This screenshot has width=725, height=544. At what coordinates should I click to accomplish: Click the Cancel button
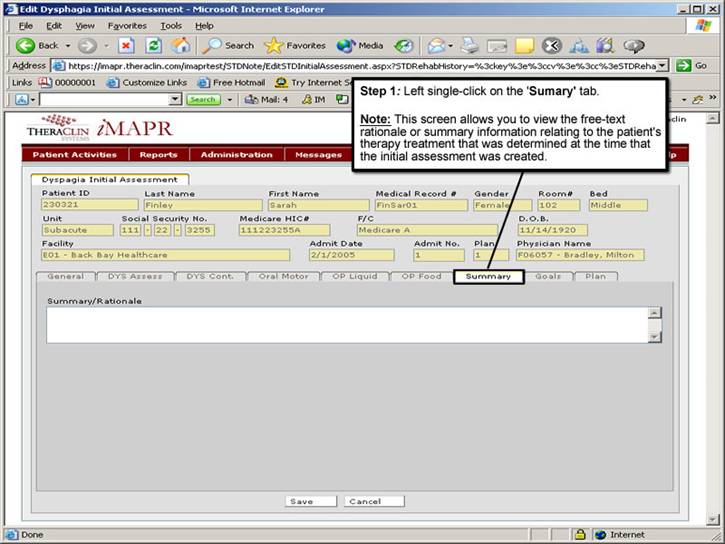click(365, 501)
